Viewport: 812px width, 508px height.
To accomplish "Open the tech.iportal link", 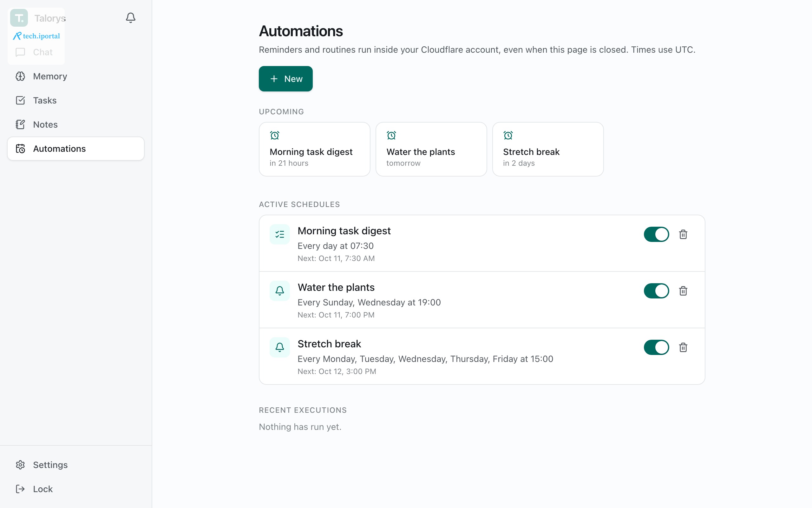I will (x=36, y=36).
